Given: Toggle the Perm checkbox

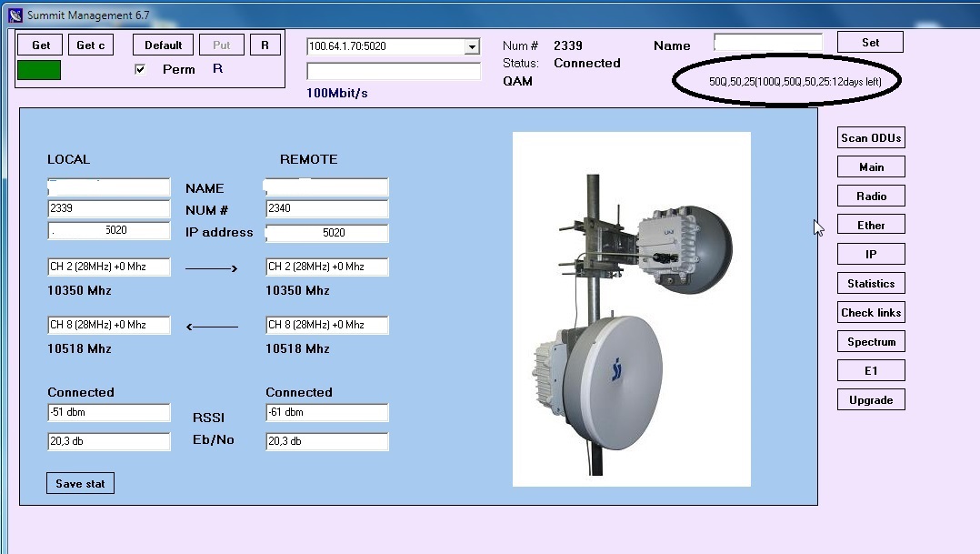Looking at the screenshot, I should [140, 69].
